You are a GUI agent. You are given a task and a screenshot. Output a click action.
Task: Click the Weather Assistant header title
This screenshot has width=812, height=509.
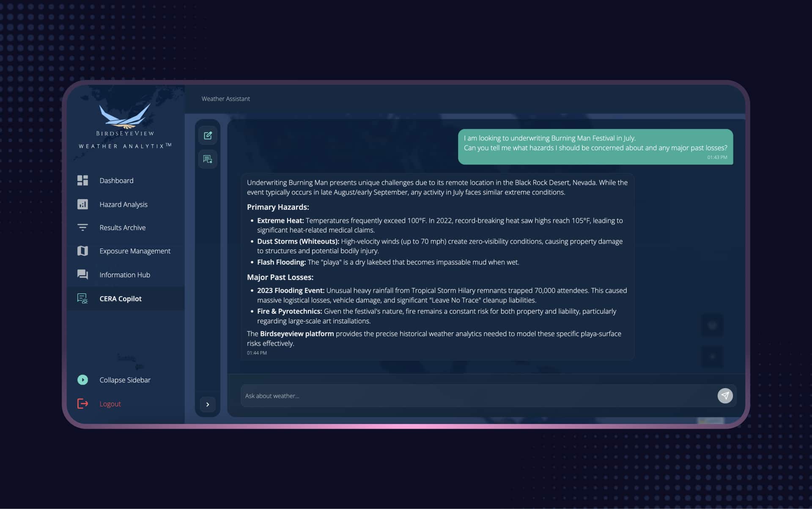coord(225,99)
